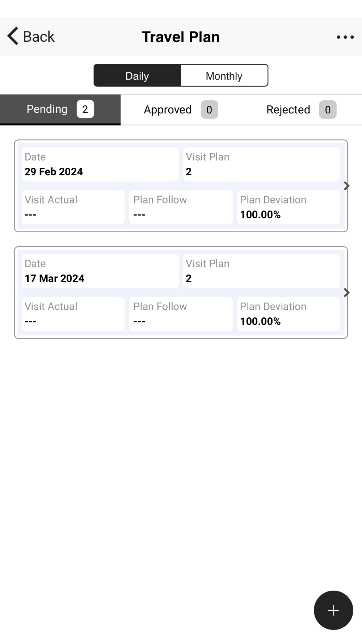The width and height of the screenshot is (362, 644).
Task: Open the 17 Mar 2024 date field
Action: [x=100, y=271]
